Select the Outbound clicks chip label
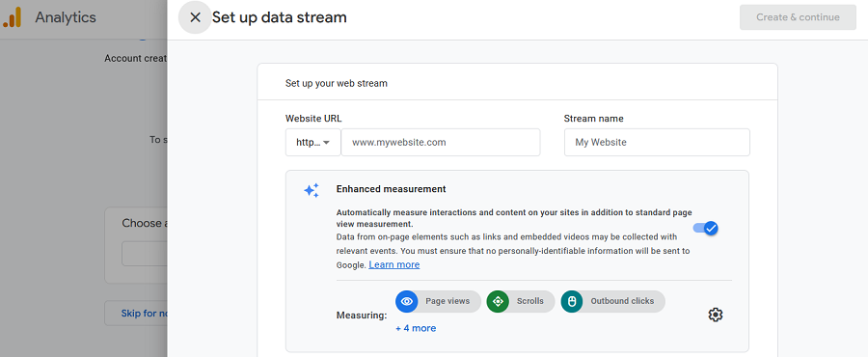Viewport: 868px width, 357px height. [x=622, y=301]
